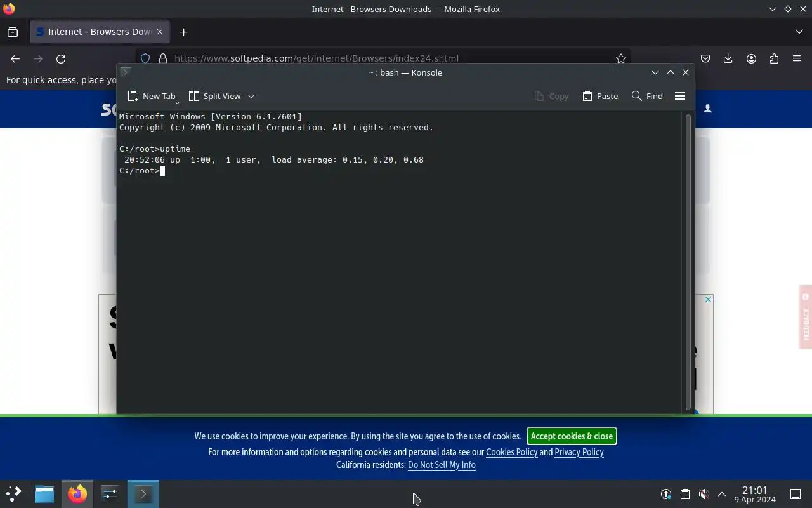This screenshot has width=812, height=508.
Task: Click 'Microsoft Windows [Version 6.1.7601]' text
Action: coord(211,116)
